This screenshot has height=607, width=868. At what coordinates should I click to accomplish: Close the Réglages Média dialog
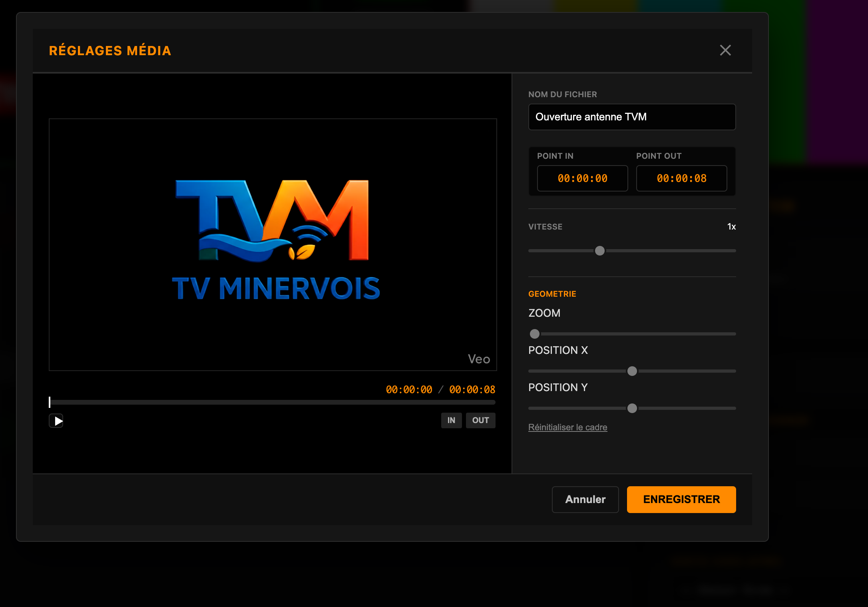(725, 50)
